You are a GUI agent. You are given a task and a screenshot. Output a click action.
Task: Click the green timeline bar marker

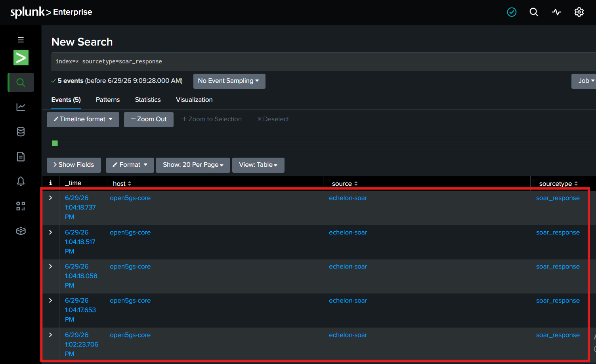click(x=55, y=143)
